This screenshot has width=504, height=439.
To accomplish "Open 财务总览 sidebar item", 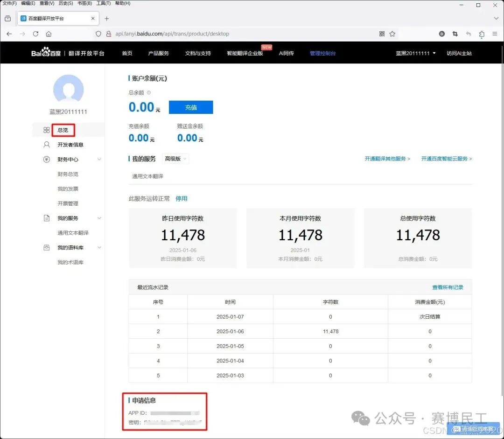I will tap(68, 174).
